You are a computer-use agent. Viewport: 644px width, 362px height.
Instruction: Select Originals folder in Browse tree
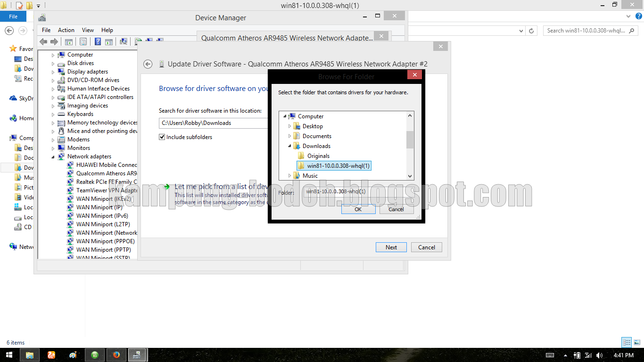coord(319,156)
